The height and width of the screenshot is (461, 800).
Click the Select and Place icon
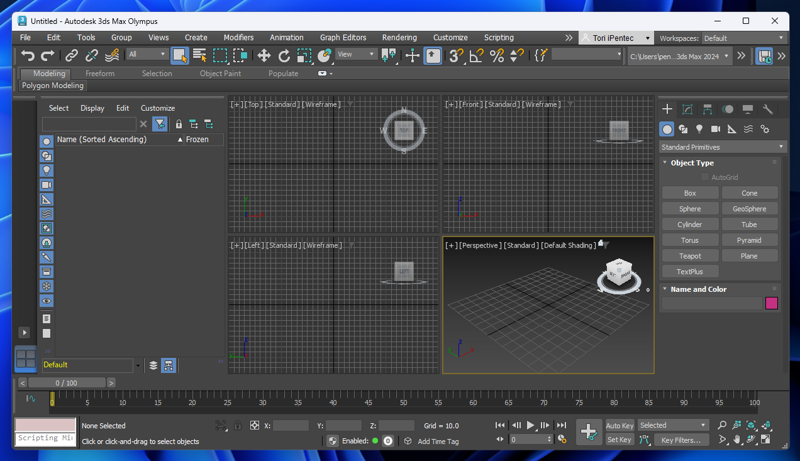[x=324, y=56]
